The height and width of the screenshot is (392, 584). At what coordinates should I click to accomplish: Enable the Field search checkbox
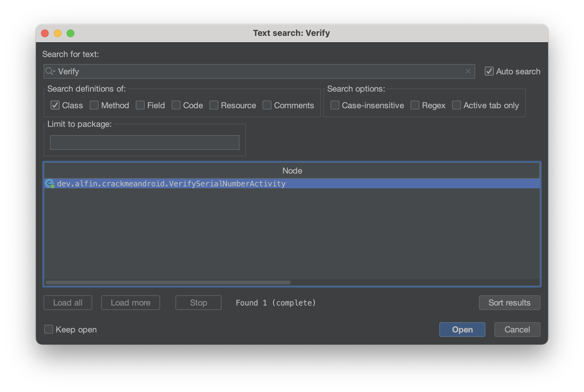point(140,105)
